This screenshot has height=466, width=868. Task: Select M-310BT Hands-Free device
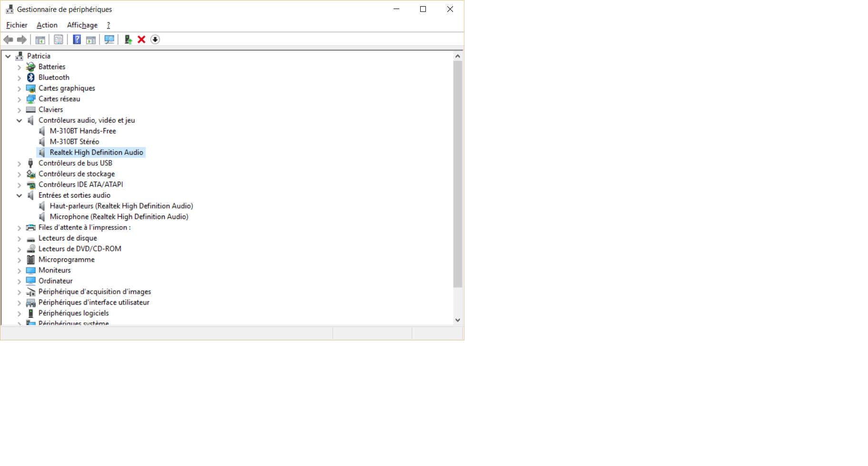click(83, 130)
